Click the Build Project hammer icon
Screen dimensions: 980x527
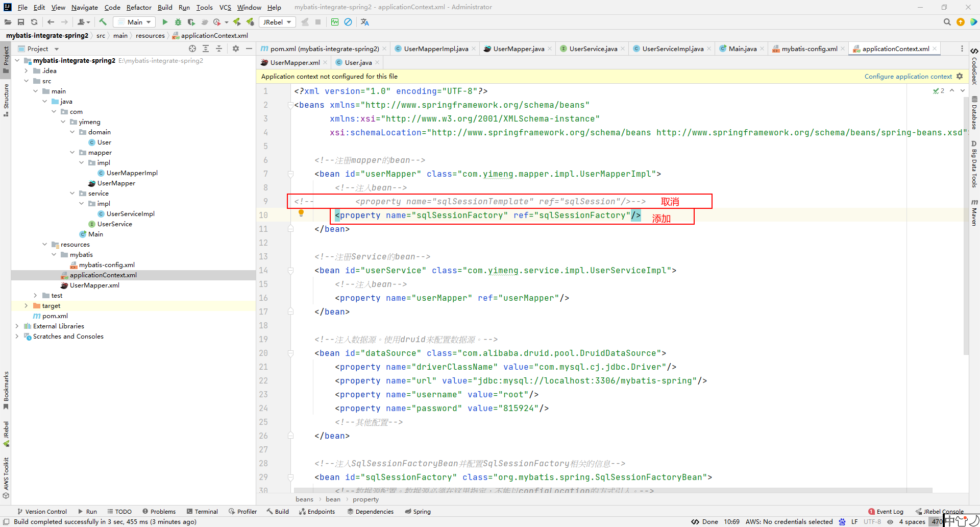click(x=103, y=22)
